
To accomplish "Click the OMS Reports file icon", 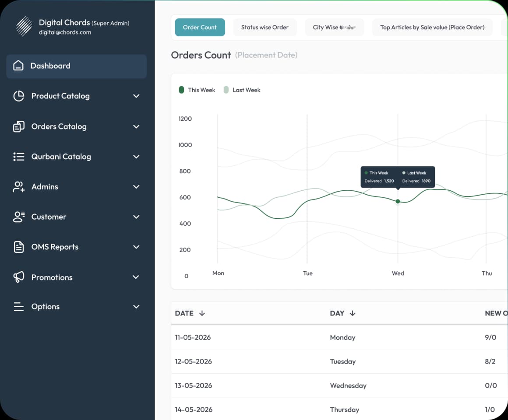I will [x=19, y=247].
